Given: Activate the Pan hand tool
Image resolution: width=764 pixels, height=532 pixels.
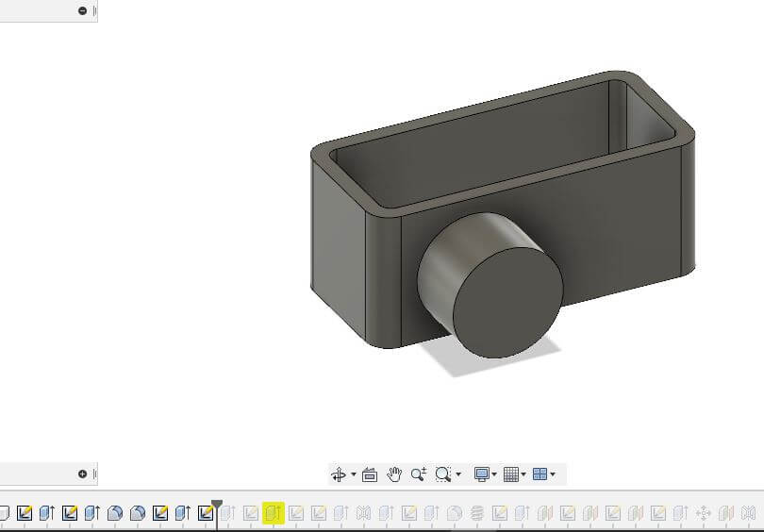Looking at the screenshot, I should point(393,474).
